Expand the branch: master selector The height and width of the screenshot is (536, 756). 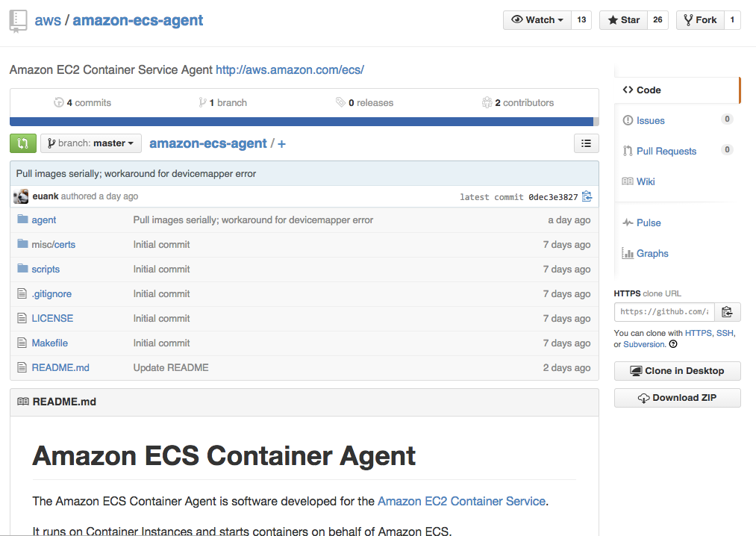[90, 143]
